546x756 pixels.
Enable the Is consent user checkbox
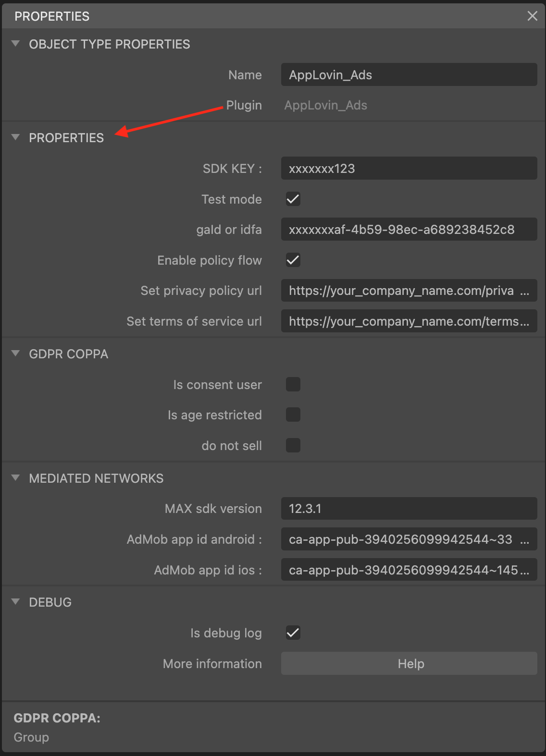[293, 384]
